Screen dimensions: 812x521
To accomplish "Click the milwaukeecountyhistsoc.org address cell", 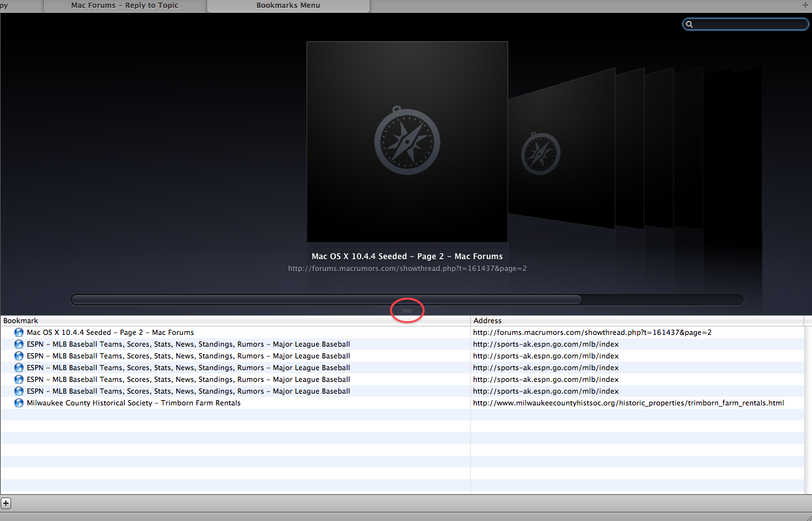I will point(628,403).
